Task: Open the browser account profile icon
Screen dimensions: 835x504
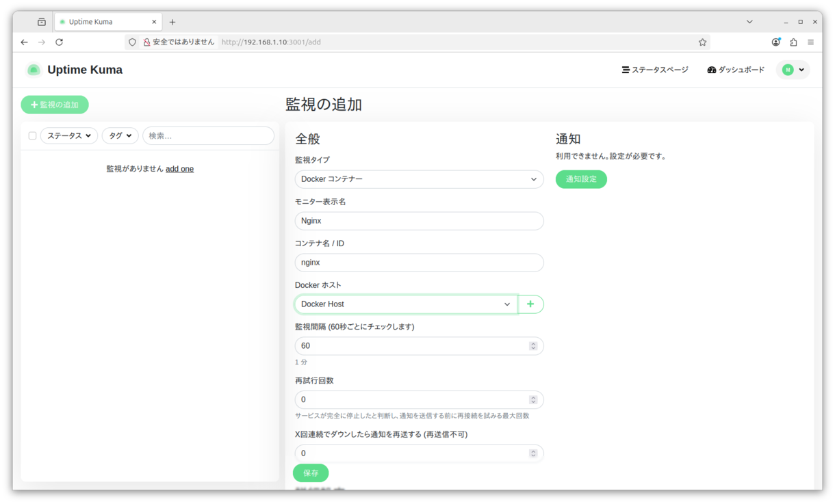Action: [775, 42]
